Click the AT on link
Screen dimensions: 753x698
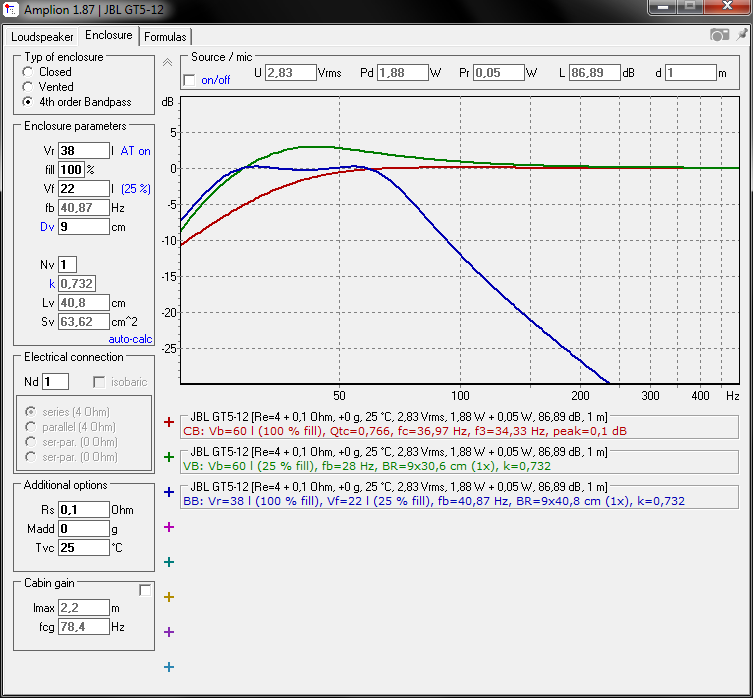pos(135,151)
